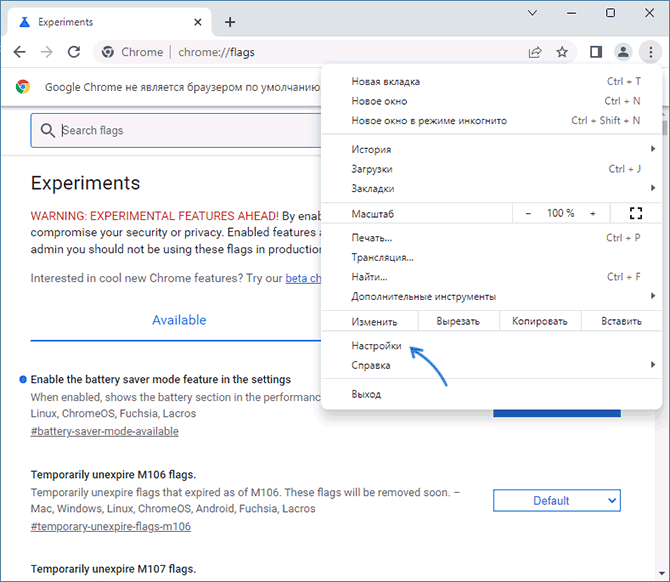Open #battery-saver-mode-available anchor link
670x582 pixels.
point(104,431)
